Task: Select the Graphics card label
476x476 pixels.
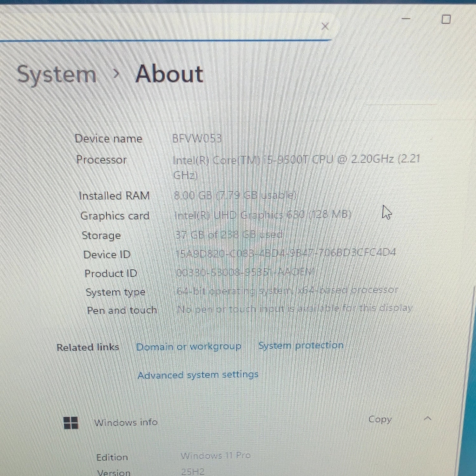Action: [x=115, y=216]
